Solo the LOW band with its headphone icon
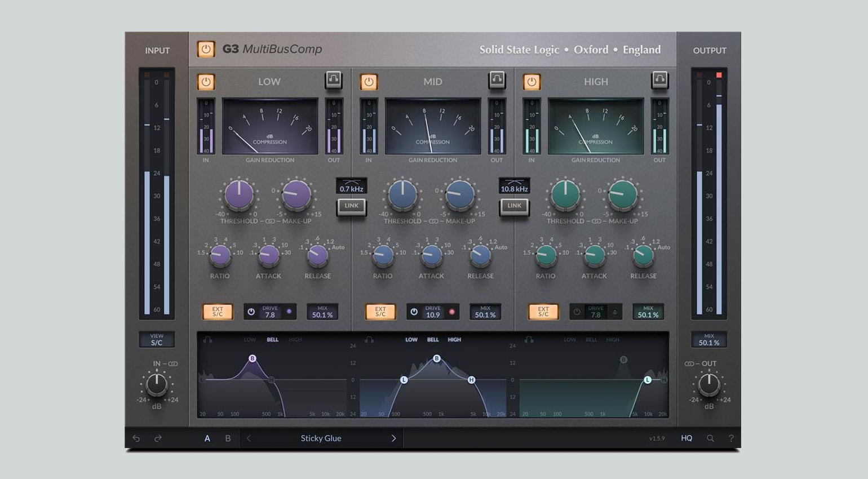 [334, 80]
